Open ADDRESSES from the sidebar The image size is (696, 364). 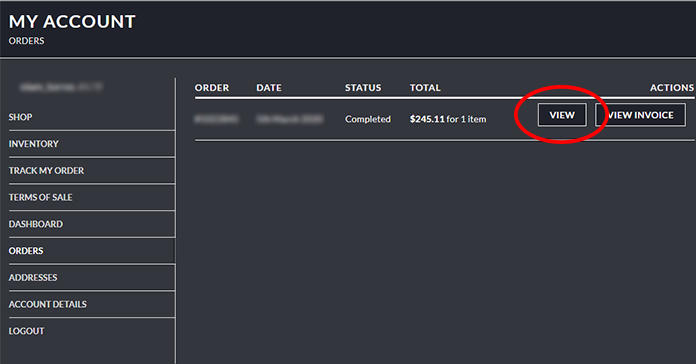(x=33, y=277)
